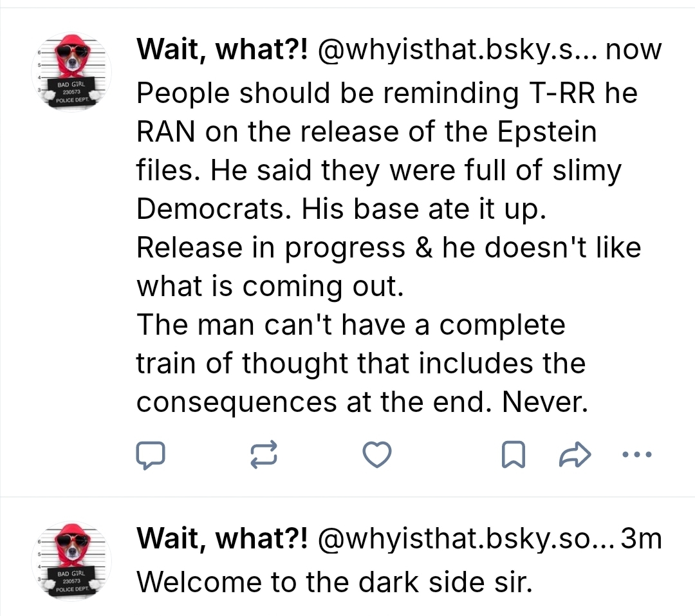Tap the avatar beside 'Welcome to the dark side'
Image resolution: width=695 pixels, height=616 pixels.
pos(71,561)
